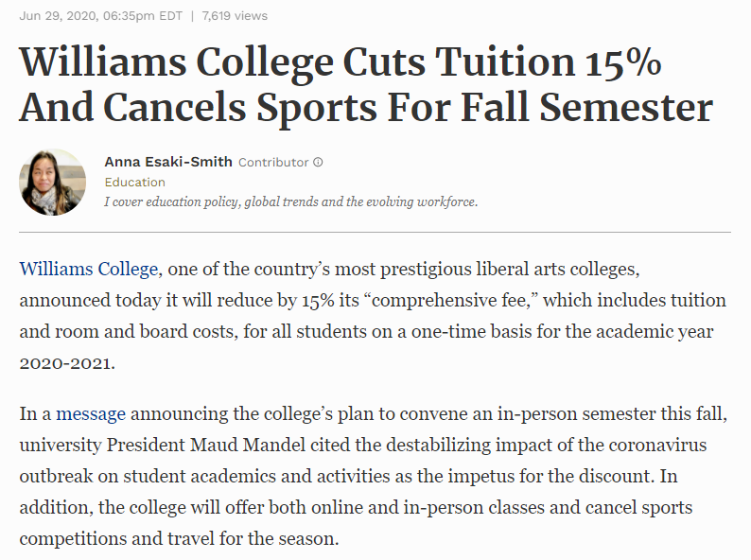This screenshot has height=560, width=751.
Task: Click '2020-2021' in the first paragraph
Action: pos(61,362)
